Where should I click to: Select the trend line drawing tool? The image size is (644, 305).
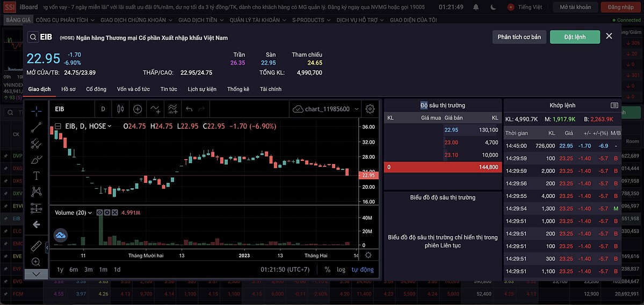[x=36, y=127]
